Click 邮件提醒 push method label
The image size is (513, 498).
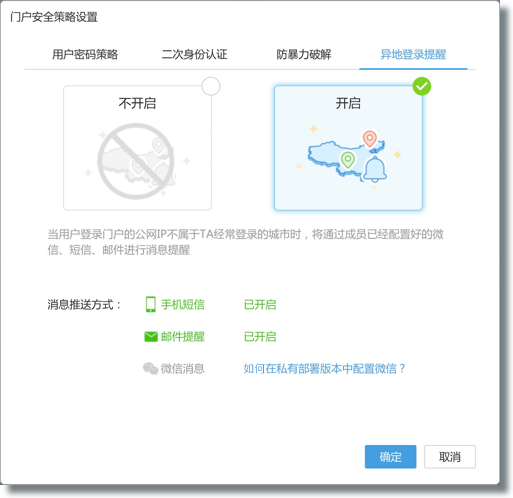coord(183,337)
